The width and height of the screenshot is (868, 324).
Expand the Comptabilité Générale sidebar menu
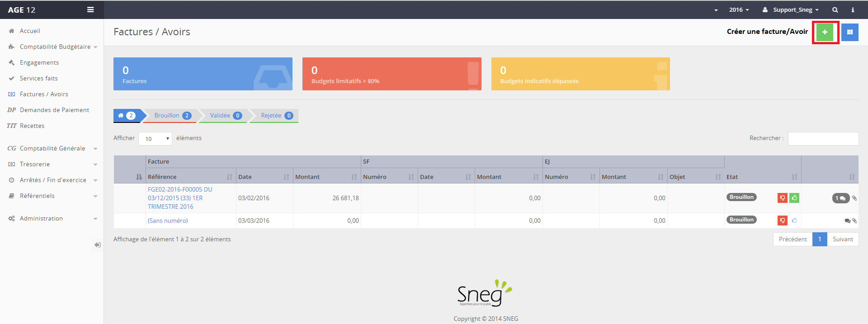(x=52, y=149)
